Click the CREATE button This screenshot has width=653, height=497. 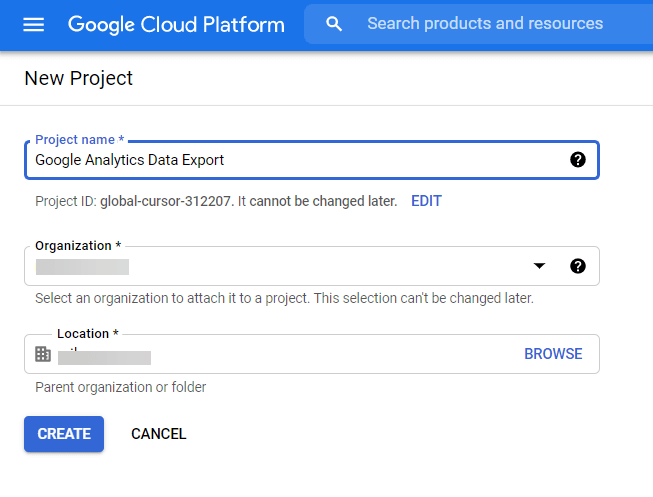pyautogui.click(x=64, y=434)
